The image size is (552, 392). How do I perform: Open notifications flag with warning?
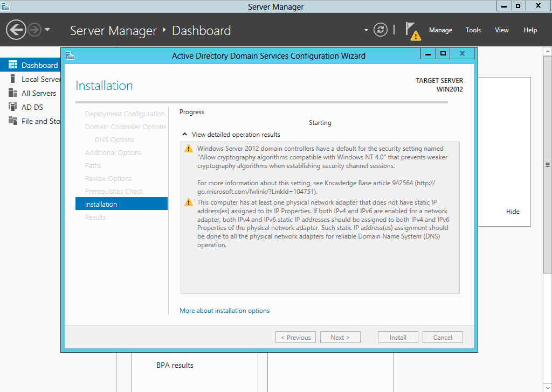[413, 31]
